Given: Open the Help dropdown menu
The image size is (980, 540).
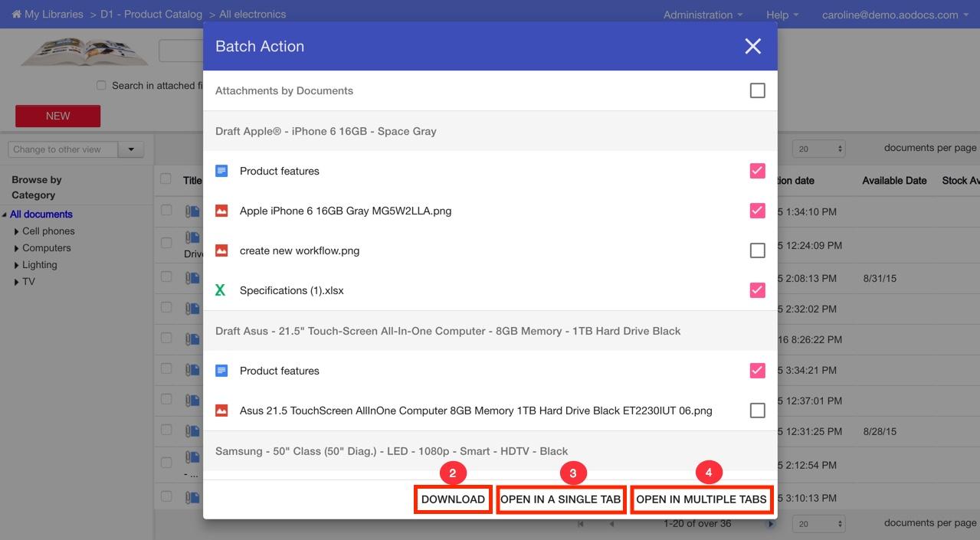Looking at the screenshot, I should (782, 15).
